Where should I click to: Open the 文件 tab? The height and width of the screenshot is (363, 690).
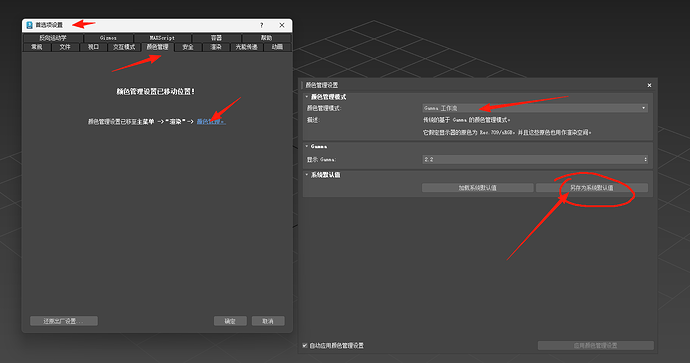(x=65, y=47)
